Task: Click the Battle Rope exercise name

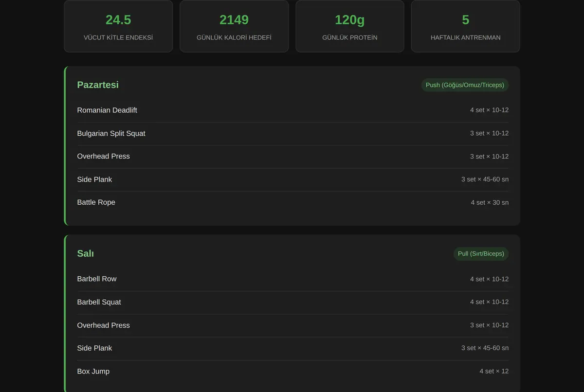Action: (96, 202)
